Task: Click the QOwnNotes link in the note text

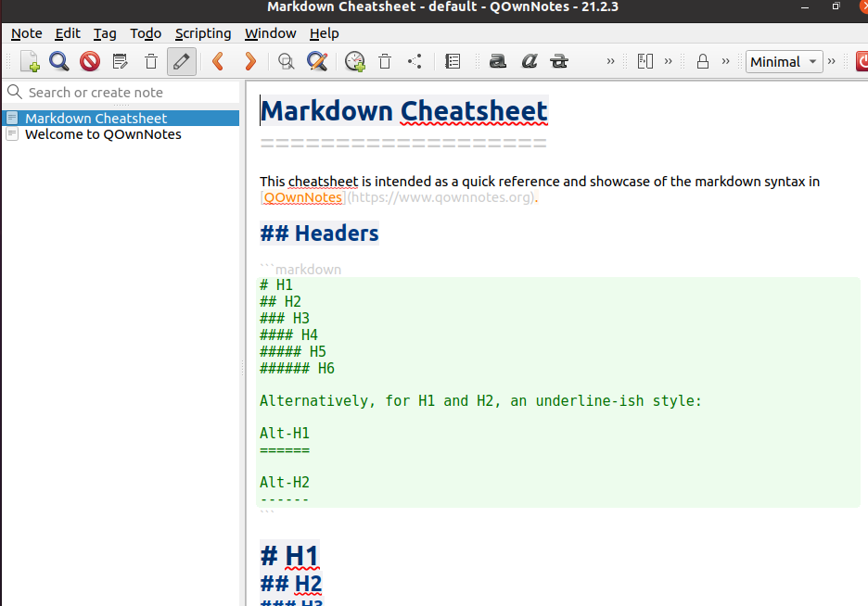Action: click(303, 197)
